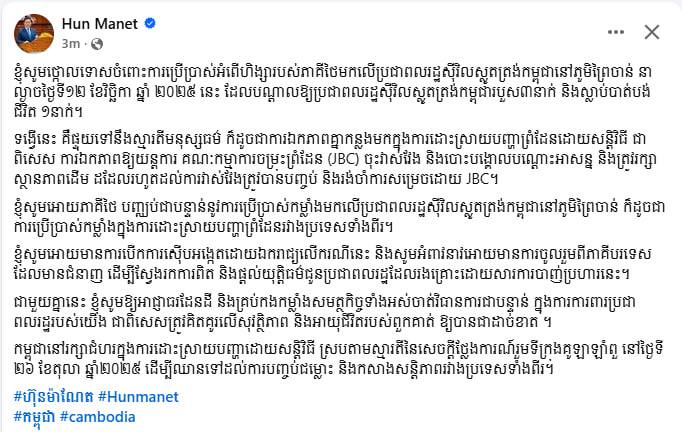The height and width of the screenshot is (432, 682).
Task: Click the blue verified badge icon
Action: (x=151, y=23)
